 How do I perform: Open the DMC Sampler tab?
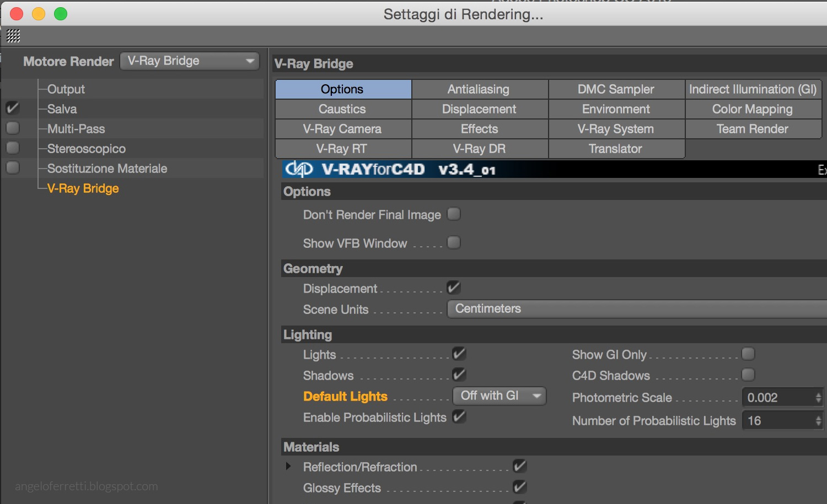(x=616, y=89)
